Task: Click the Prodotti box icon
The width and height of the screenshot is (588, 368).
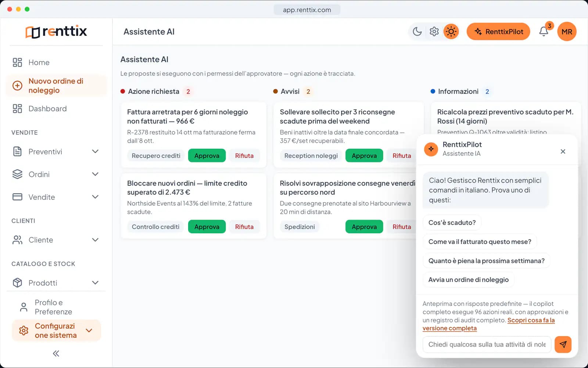Action: [x=17, y=283]
